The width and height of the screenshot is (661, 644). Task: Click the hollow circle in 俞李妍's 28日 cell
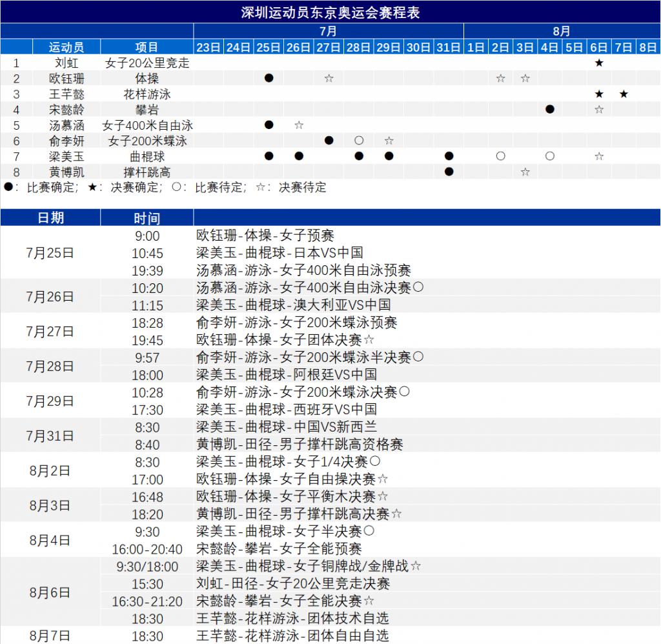coord(359,141)
